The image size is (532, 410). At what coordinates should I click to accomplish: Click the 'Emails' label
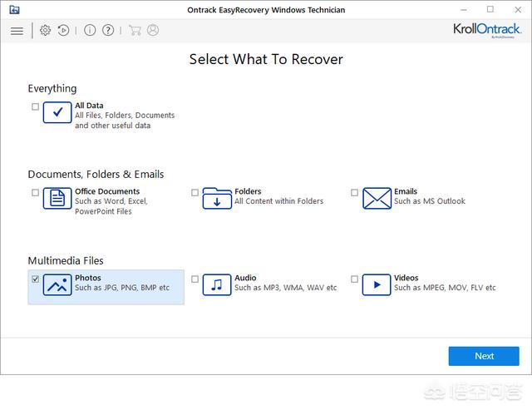pyautogui.click(x=406, y=191)
